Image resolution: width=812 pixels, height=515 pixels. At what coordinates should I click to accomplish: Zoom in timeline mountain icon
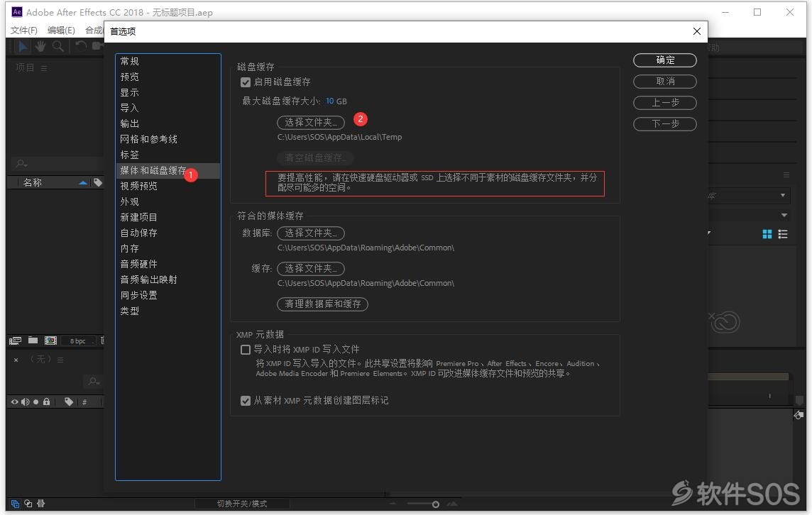452,504
